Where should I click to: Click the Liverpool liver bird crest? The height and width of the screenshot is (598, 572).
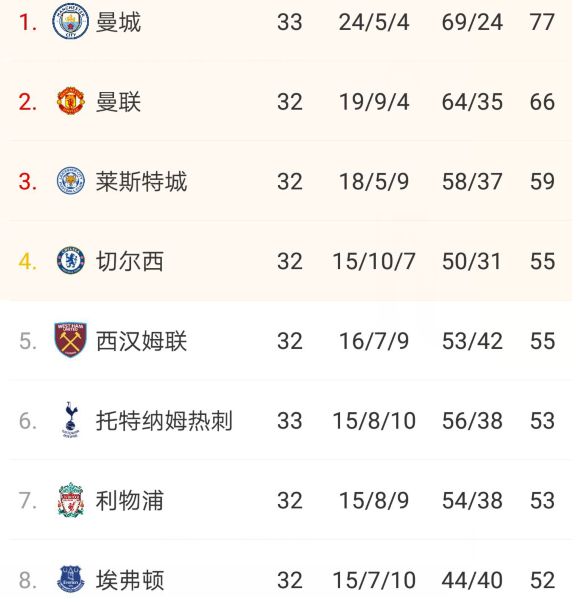point(71,500)
